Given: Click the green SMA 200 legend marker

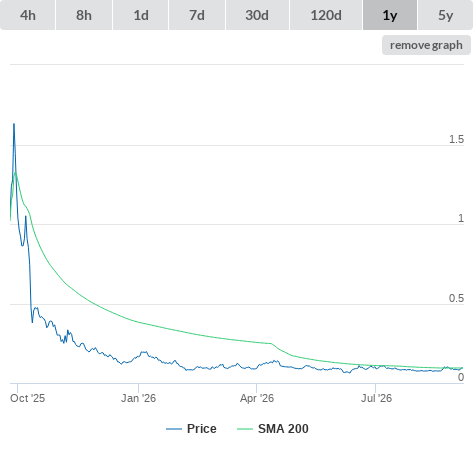Looking at the screenshot, I should point(245,429).
